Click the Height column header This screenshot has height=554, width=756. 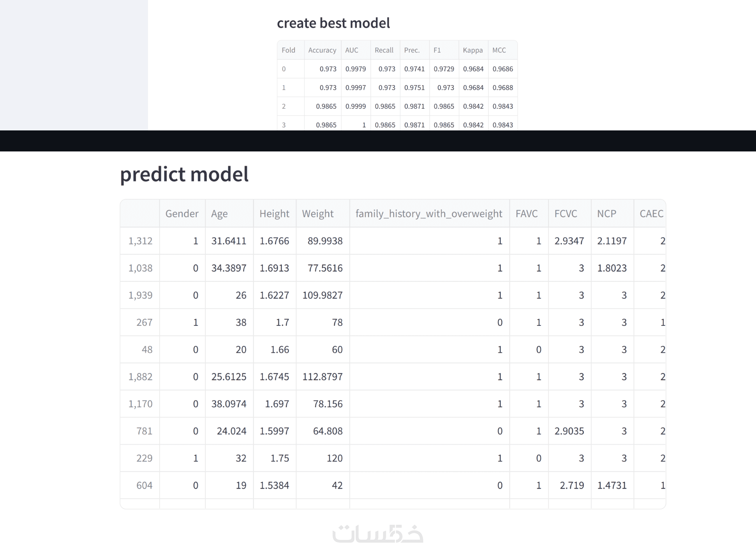(274, 213)
